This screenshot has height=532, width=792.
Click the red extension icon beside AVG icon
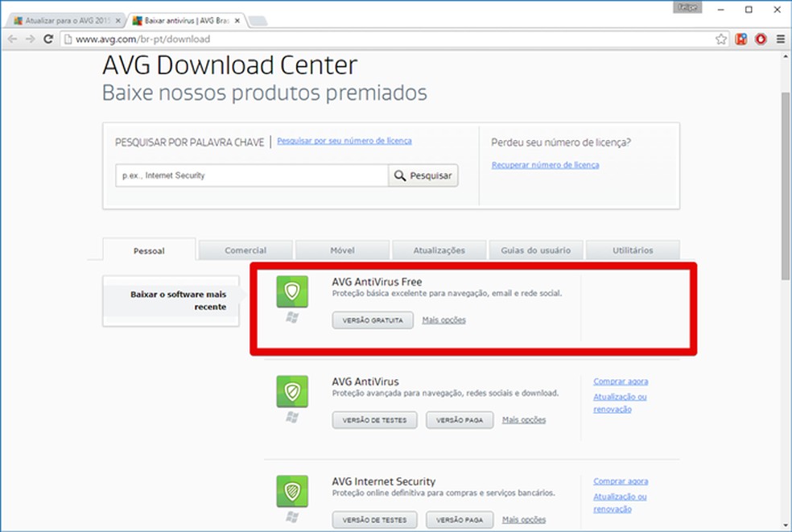coord(760,38)
